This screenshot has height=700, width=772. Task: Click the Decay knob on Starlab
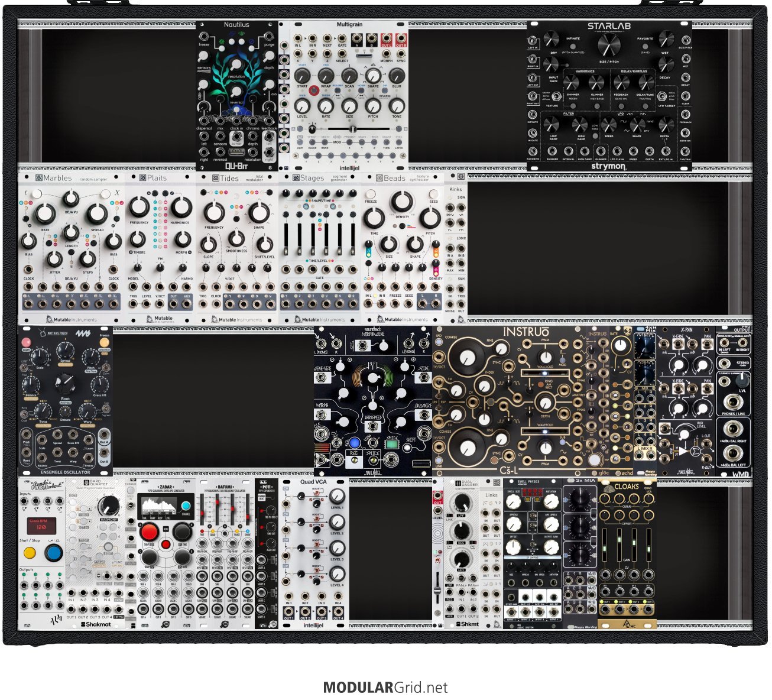[666, 64]
